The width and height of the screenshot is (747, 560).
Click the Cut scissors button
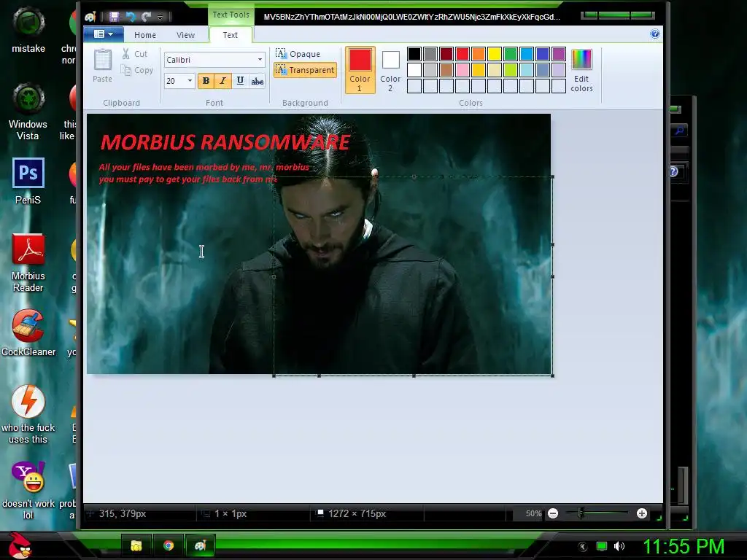134,54
